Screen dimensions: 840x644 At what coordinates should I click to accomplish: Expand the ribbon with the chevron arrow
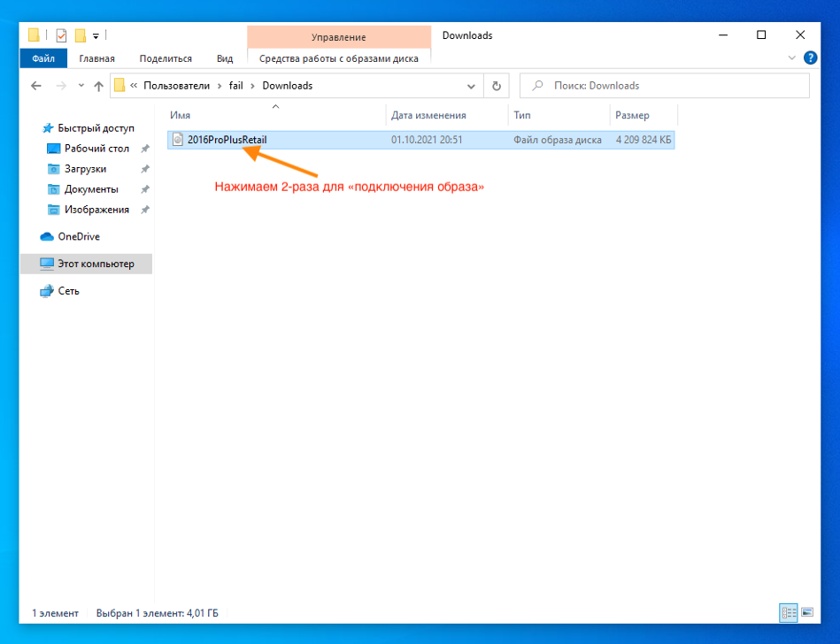coord(792,57)
